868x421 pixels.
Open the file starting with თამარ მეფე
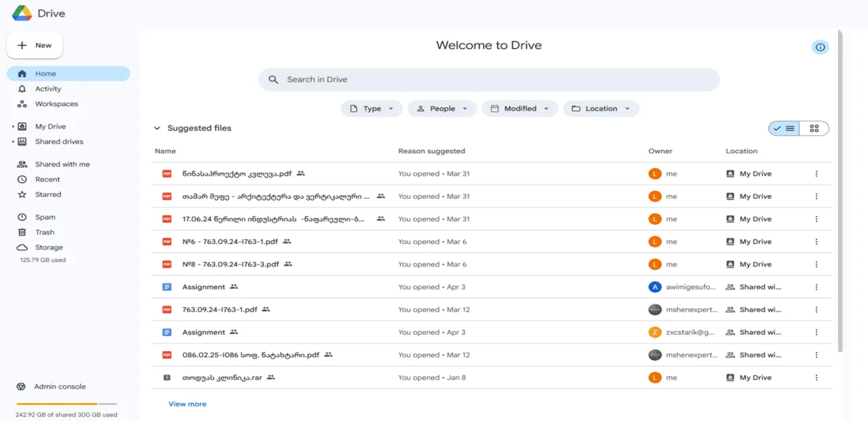pos(276,196)
